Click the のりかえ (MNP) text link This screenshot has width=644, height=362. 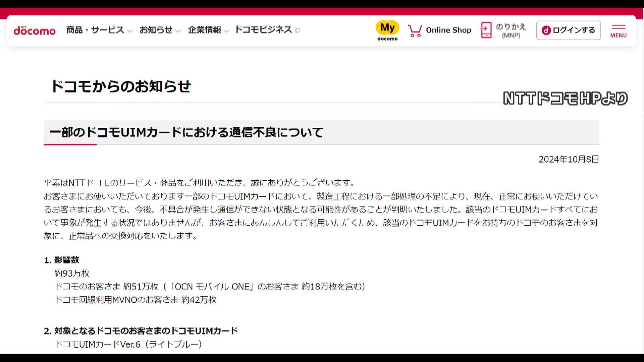pyautogui.click(x=511, y=31)
